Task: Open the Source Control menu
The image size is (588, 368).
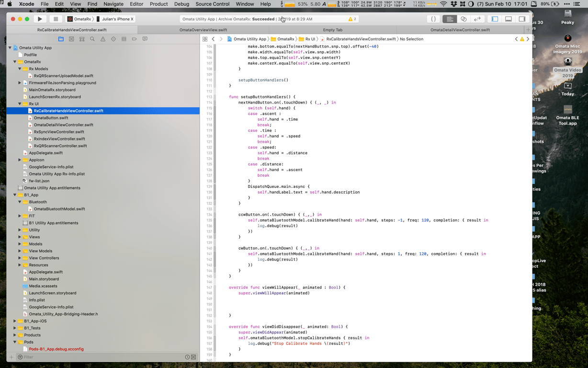Action: [212, 4]
